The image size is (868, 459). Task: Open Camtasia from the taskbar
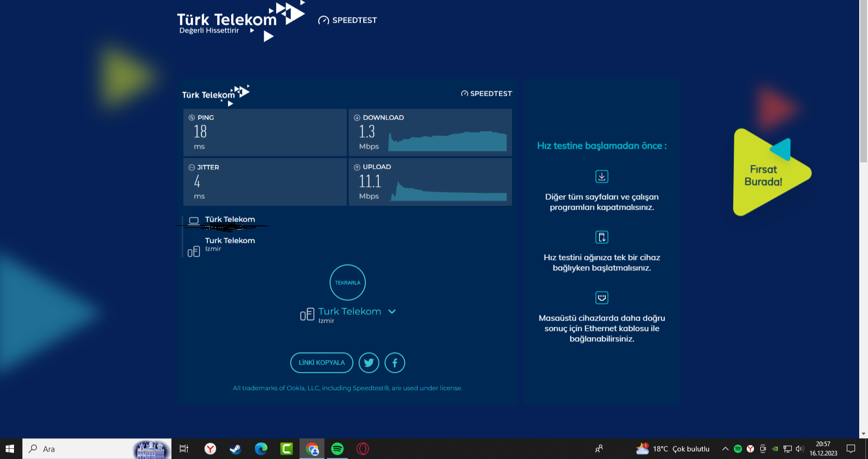(x=287, y=449)
